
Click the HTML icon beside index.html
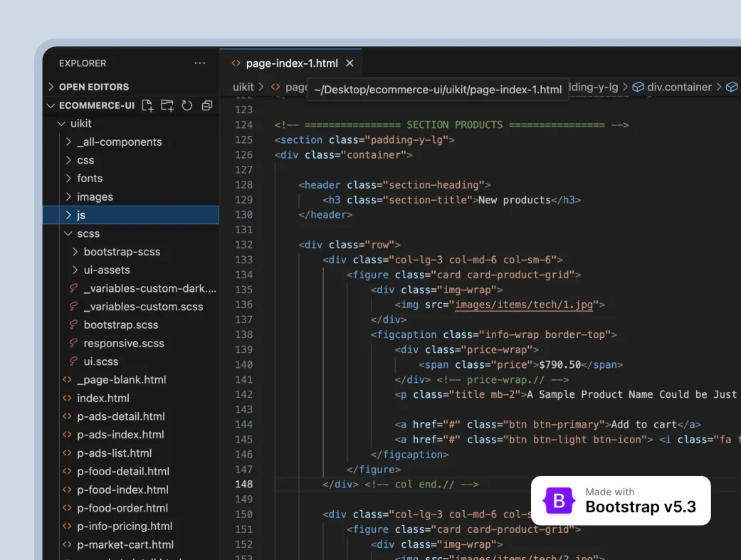(67, 398)
